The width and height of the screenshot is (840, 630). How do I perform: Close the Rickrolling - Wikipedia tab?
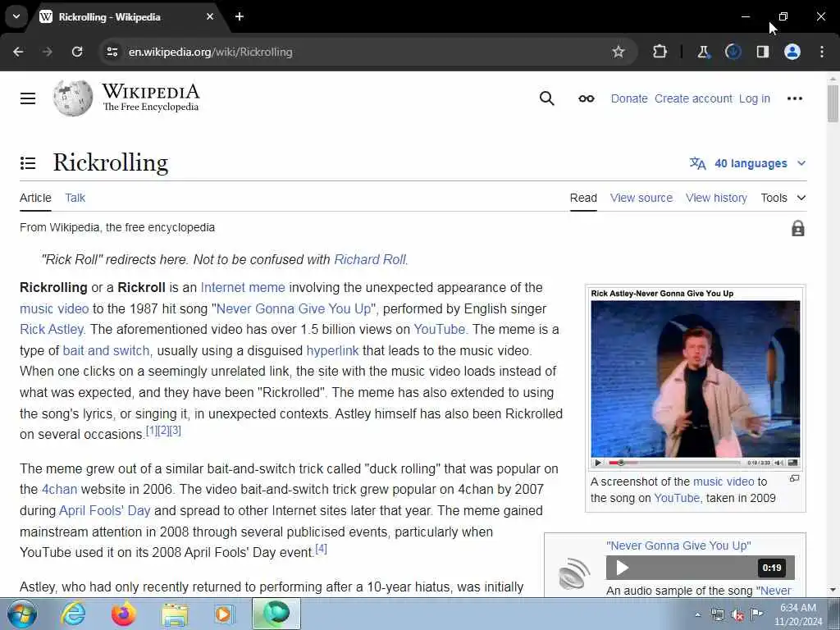coord(210,16)
